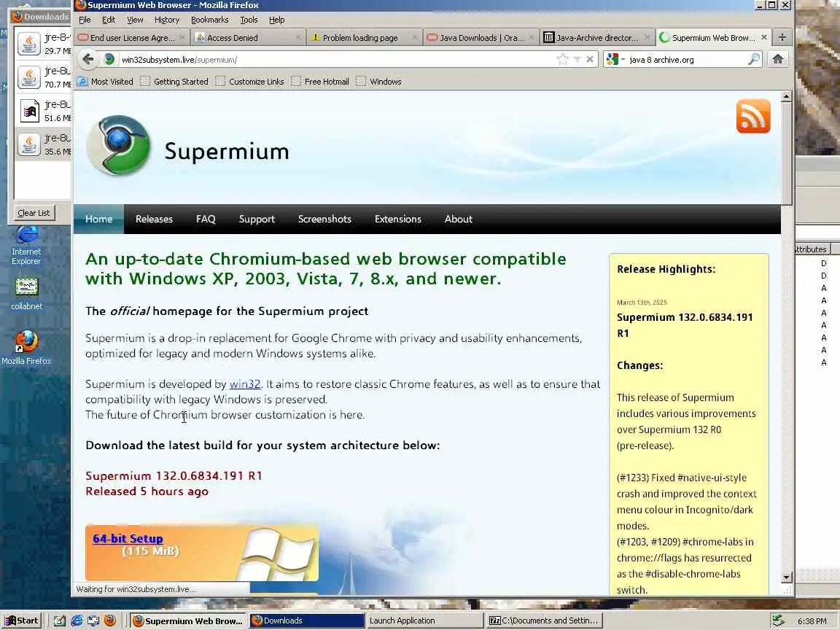Open the FAQ page
840x630 pixels.
[x=206, y=219]
